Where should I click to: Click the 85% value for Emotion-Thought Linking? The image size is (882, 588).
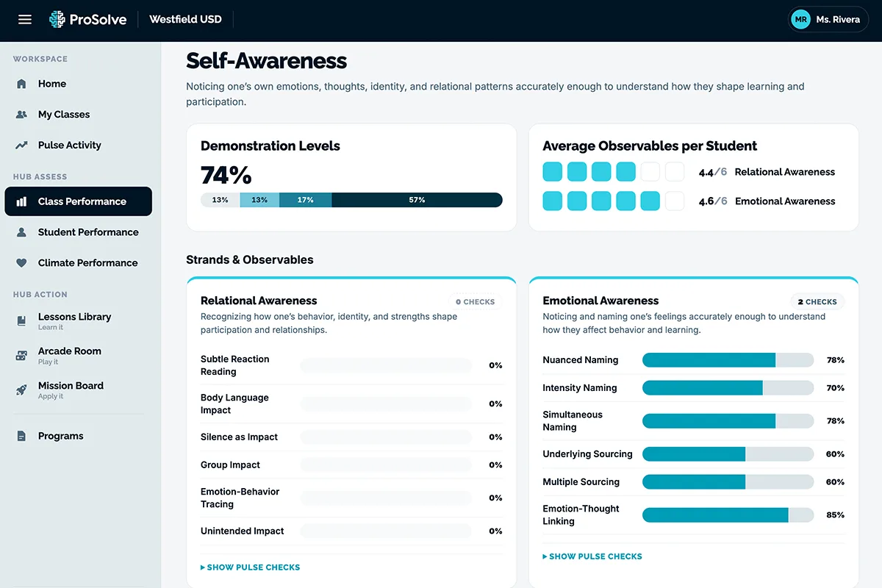click(x=835, y=515)
